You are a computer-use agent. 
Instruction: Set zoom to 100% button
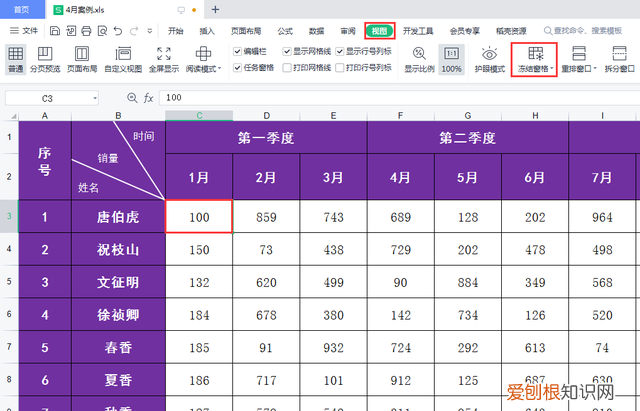tap(451, 60)
